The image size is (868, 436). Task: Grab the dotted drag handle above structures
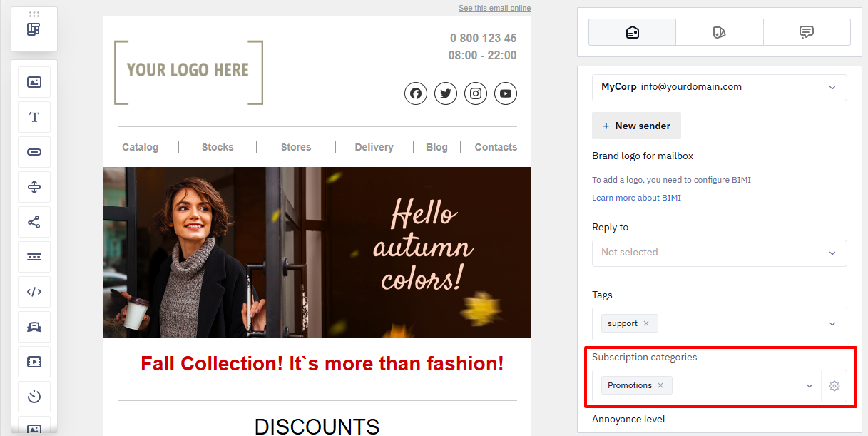(34, 14)
